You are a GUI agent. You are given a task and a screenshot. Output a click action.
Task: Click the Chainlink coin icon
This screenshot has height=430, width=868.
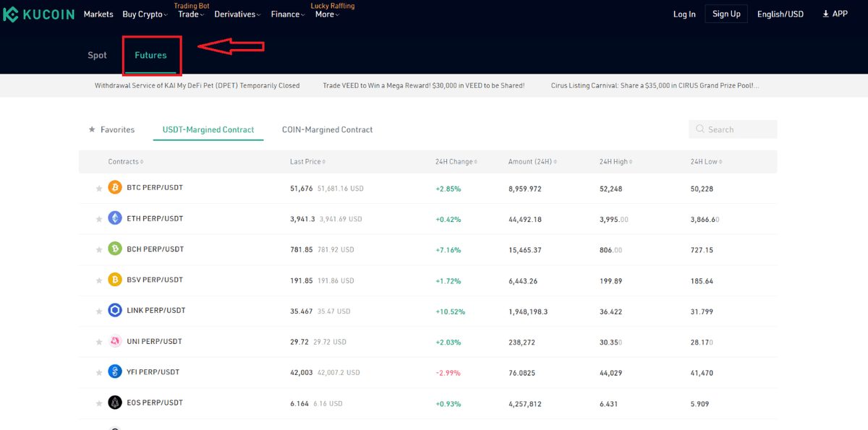pyautogui.click(x=115, y=310)
